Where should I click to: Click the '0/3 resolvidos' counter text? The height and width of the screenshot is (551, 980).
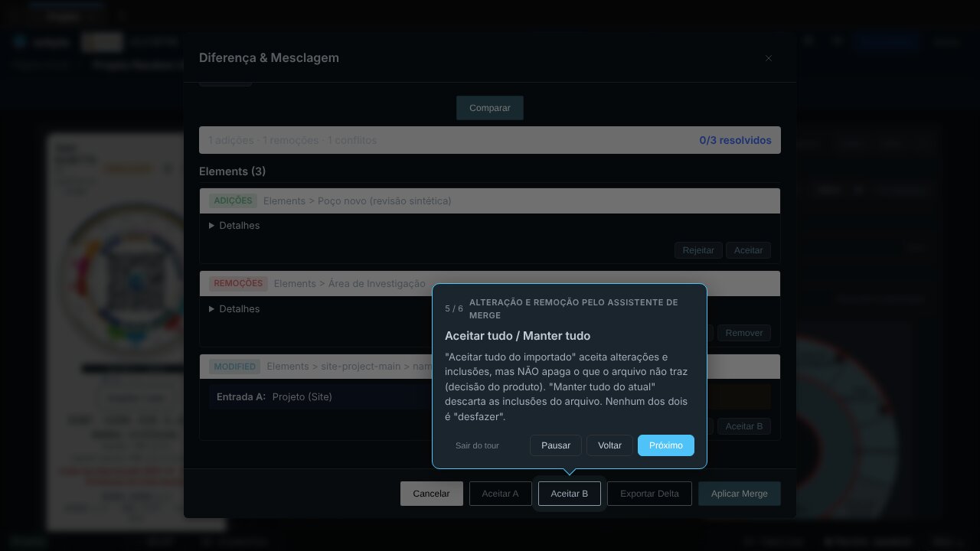(735, 141)
